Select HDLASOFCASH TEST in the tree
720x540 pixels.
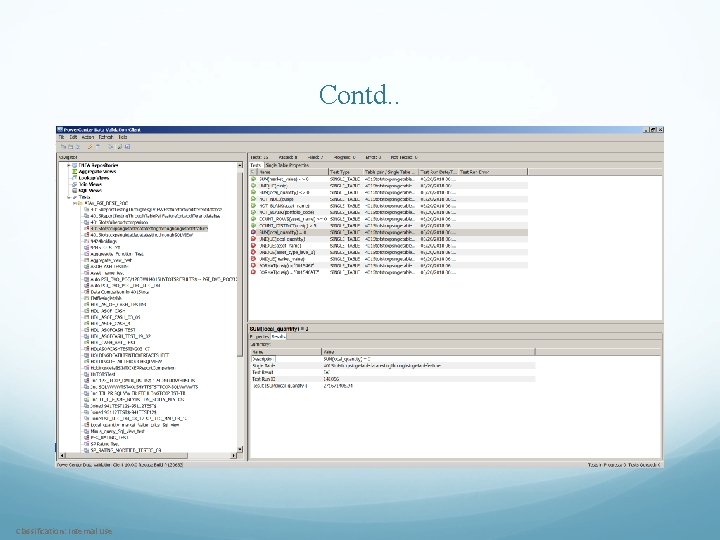click(112, 330)
